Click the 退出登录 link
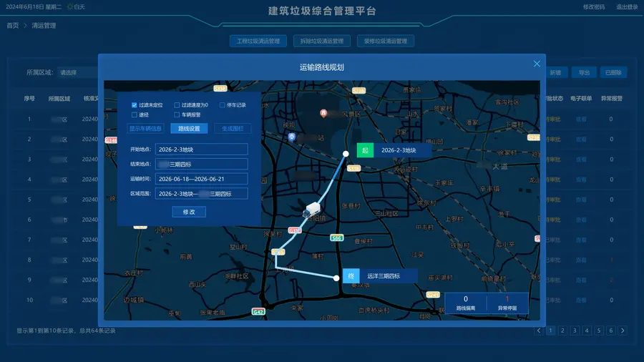644x362 pixels. tap(627, 7)
